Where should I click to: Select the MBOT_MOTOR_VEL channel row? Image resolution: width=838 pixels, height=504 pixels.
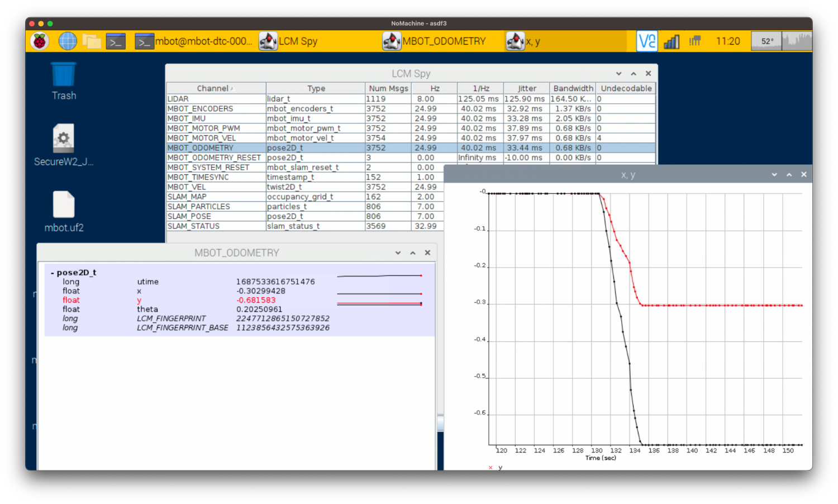pyautogui.click(x=411, y=138)
